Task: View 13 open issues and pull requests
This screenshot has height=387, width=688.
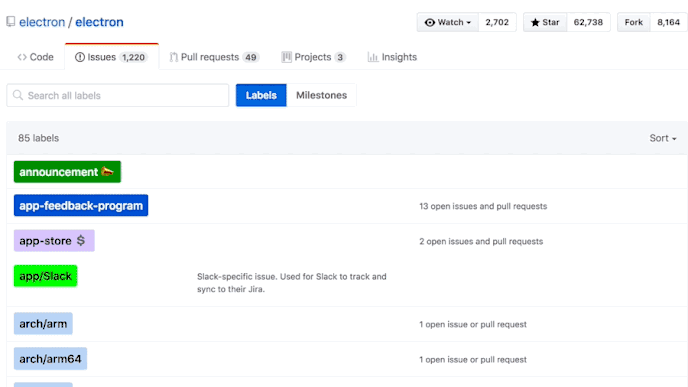Action: pos(483,206)
